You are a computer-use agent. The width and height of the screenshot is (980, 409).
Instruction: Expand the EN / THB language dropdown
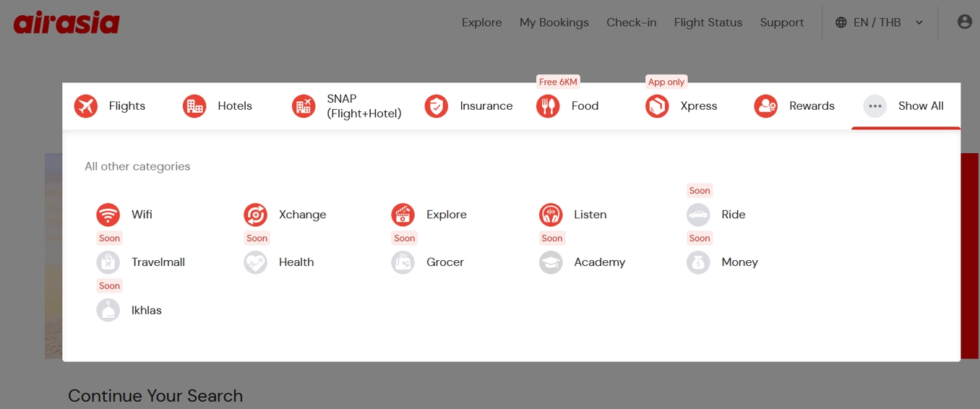880,22
